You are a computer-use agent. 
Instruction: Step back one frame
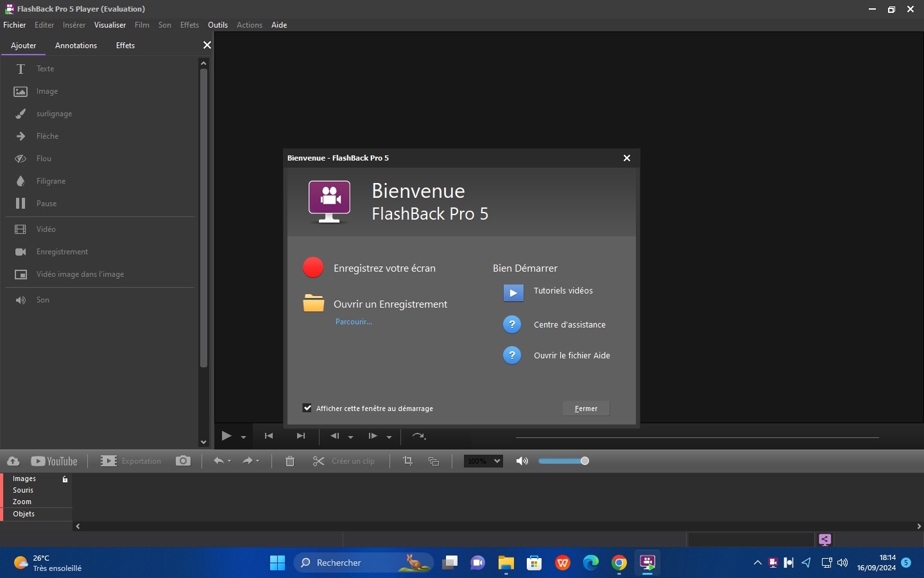tap(335, 436)
